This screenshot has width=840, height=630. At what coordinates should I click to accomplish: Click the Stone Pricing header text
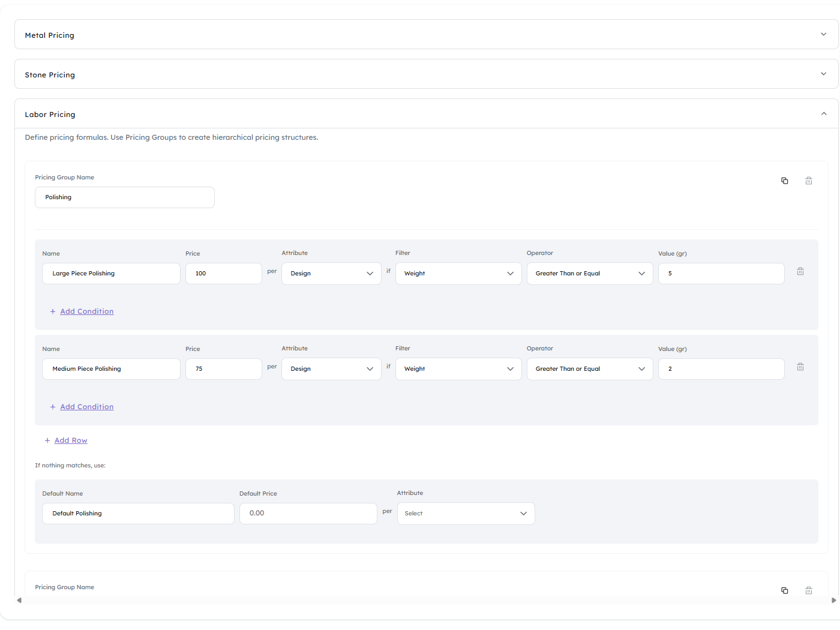point(50,75)
